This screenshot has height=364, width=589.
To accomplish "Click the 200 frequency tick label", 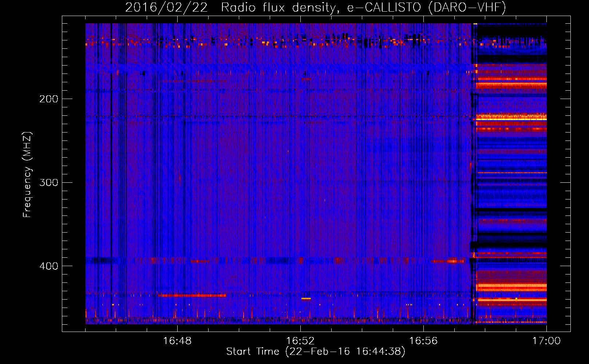I will (49, 99).
